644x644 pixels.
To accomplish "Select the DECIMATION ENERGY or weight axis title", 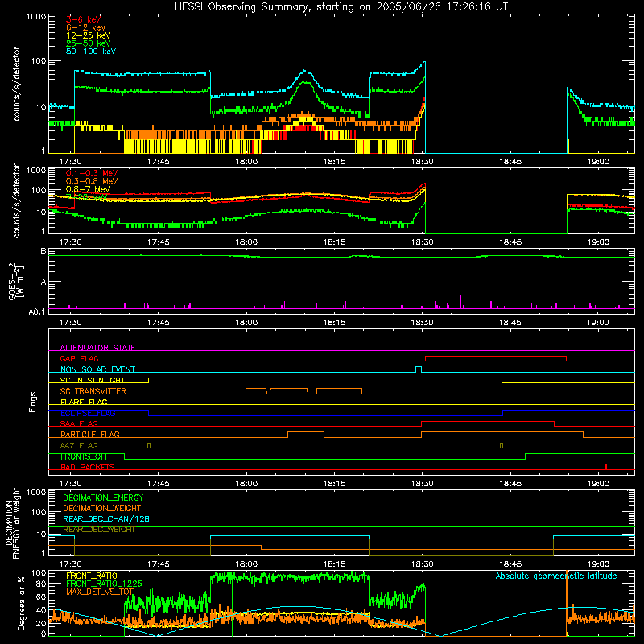I will 12,522.
